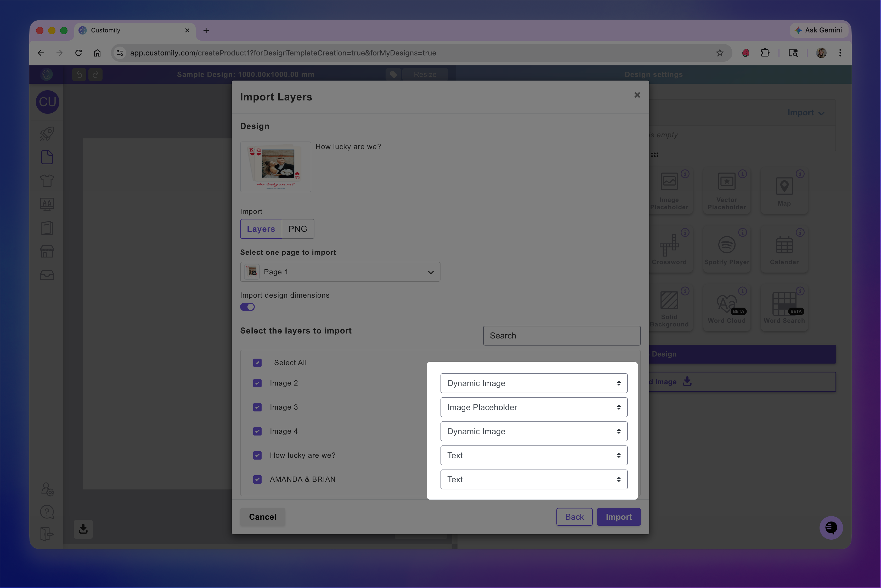Click the Cancel button
Viewport: 881px width, 588px height.
(x=263, y=517)
